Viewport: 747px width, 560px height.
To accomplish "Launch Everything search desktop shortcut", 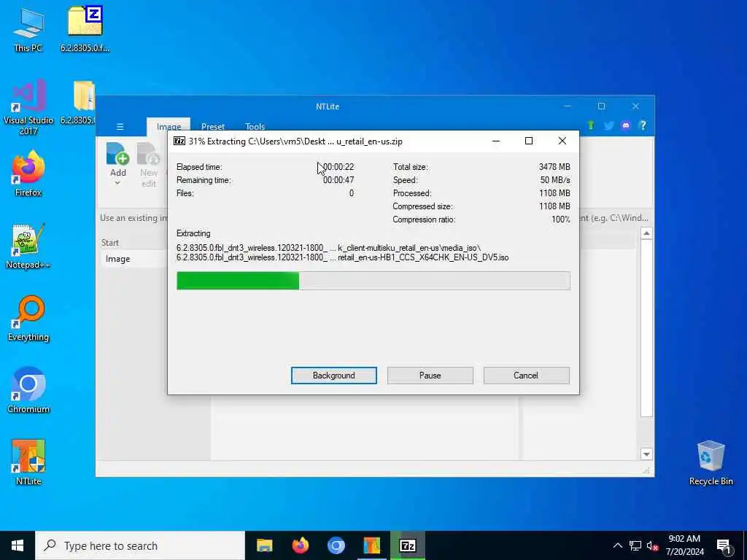I will pos(28,319).
